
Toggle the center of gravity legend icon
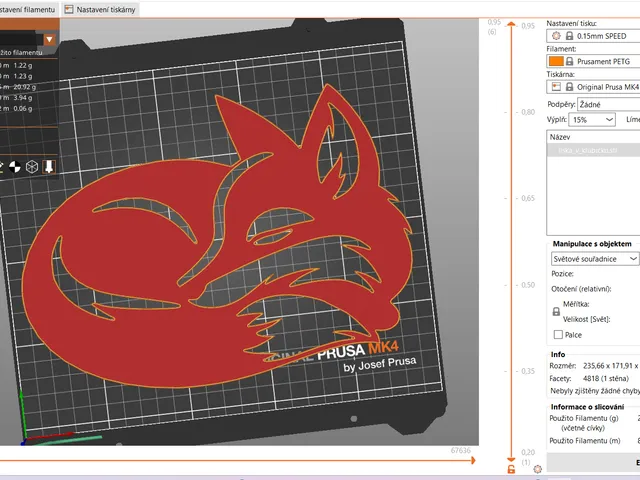[x=15, y=167]
